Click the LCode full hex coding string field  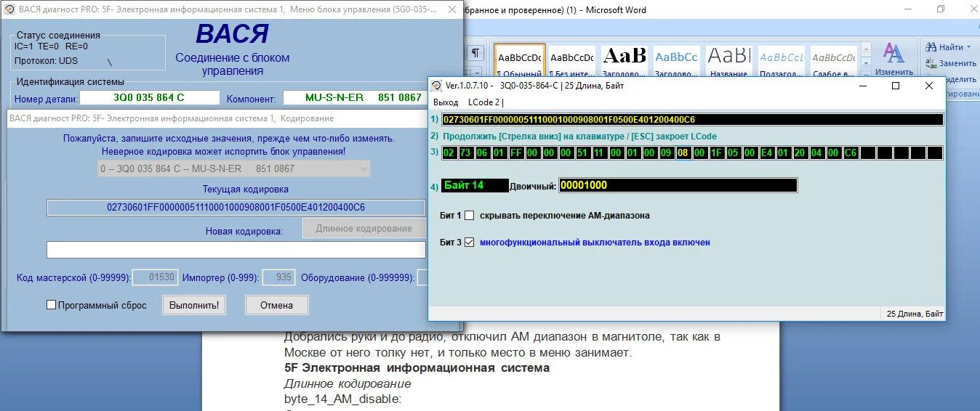click(691, 120)
